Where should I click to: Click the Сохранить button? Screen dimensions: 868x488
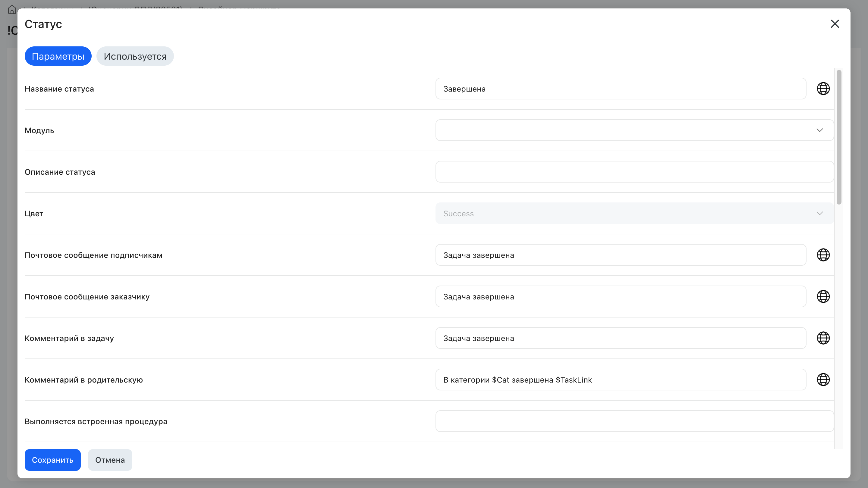point(52,460)
